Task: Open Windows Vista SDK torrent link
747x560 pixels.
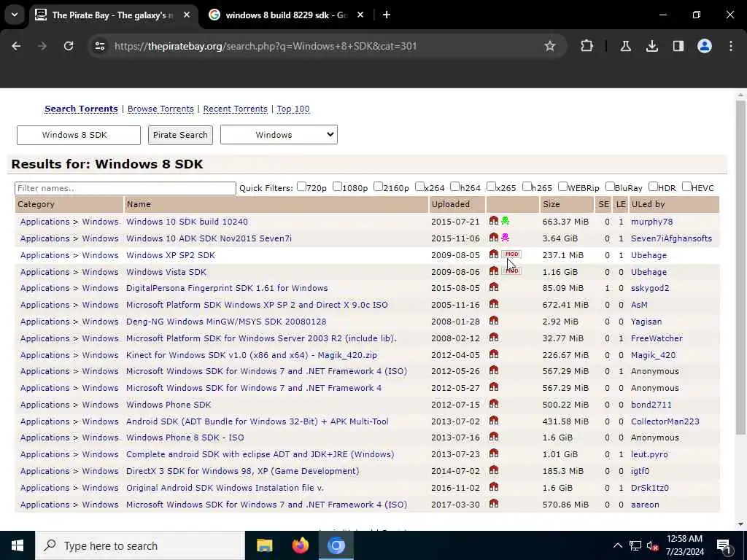Action: point(166,272)
